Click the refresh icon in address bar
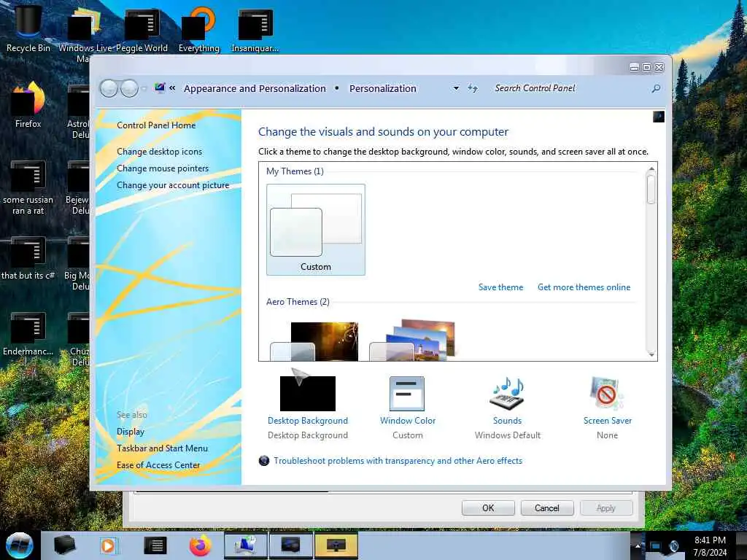The width and height of the screenshot is (747, 560). click(x=472, y=88)
